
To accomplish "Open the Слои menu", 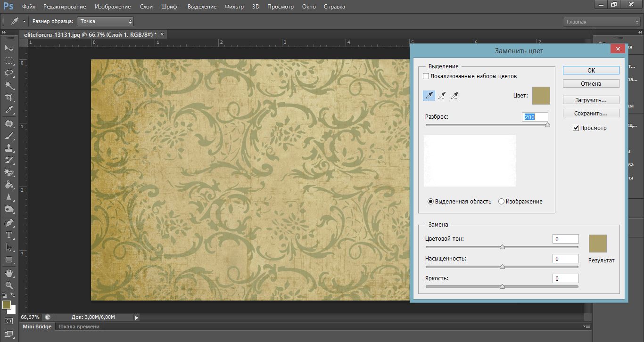I will coord(146,7).
